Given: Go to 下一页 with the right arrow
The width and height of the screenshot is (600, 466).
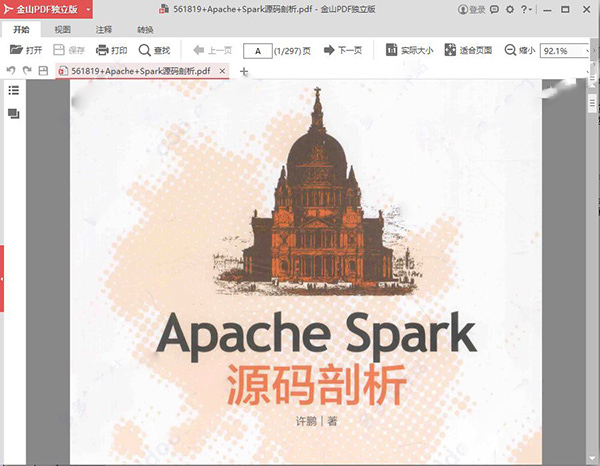Looking at the screenshot, I should (x=329, y=50).
